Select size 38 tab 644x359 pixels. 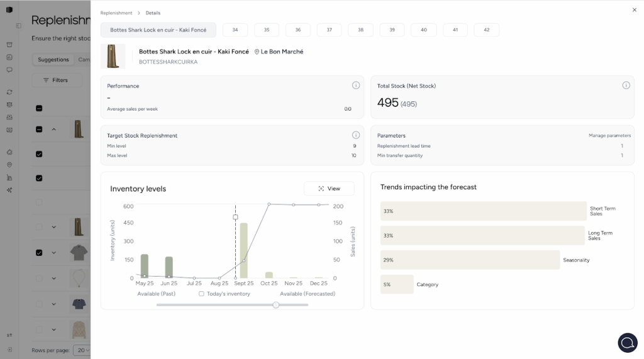tap(360, 30)
